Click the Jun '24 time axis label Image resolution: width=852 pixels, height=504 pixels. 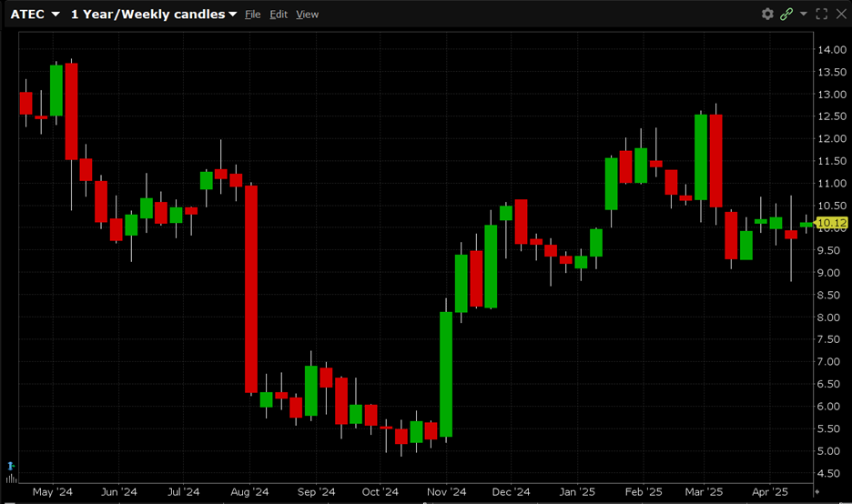[x=118, y=492]
